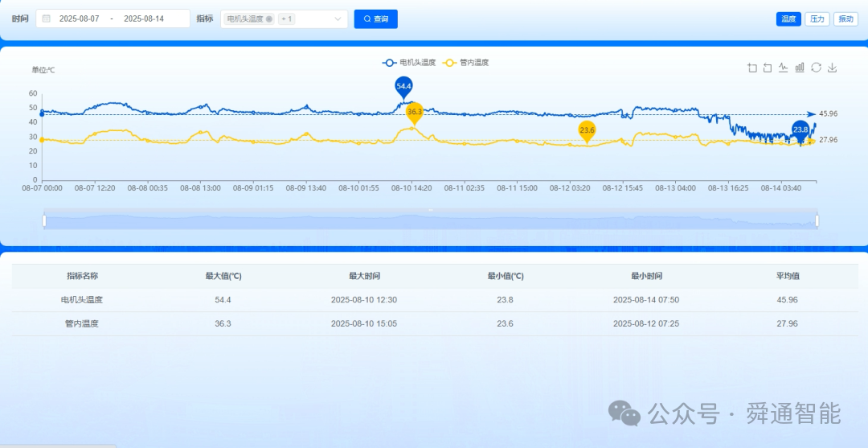Screen dimensions: 868x448
Task: Click the +1 collapsed tag in 指标
Action: [287, 18]
